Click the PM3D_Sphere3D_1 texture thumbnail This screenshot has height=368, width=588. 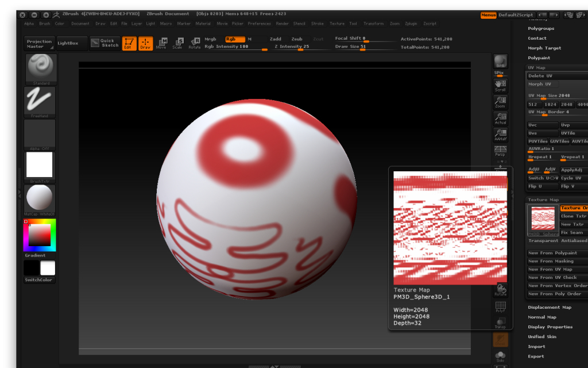542,218
